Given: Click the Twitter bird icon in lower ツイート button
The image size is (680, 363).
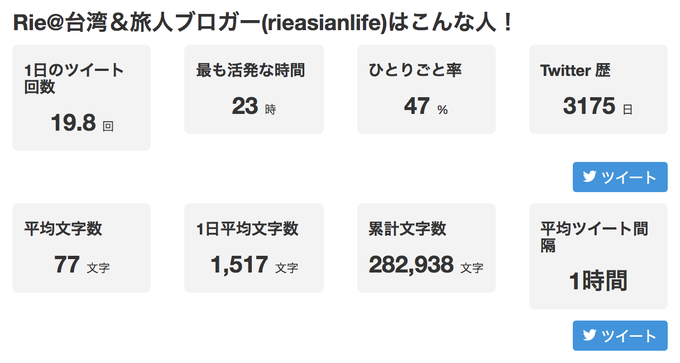Looking at the screenshot, I should click(589, 335).
